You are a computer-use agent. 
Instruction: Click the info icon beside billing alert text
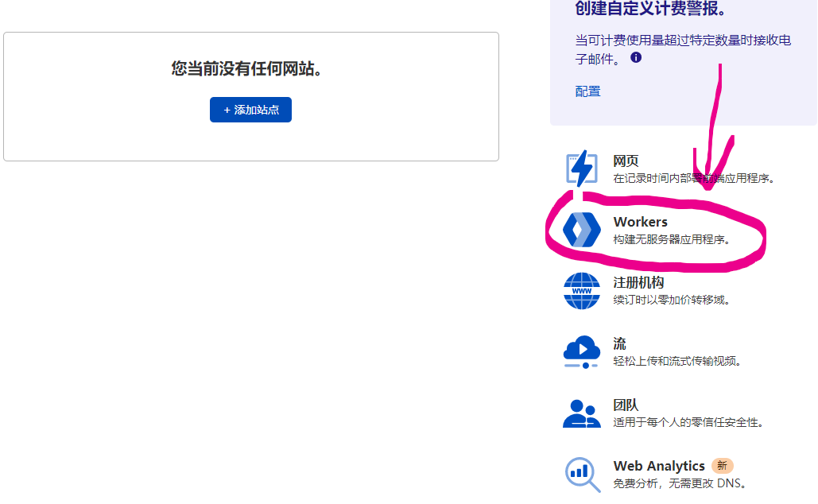[x=636, y=58]
